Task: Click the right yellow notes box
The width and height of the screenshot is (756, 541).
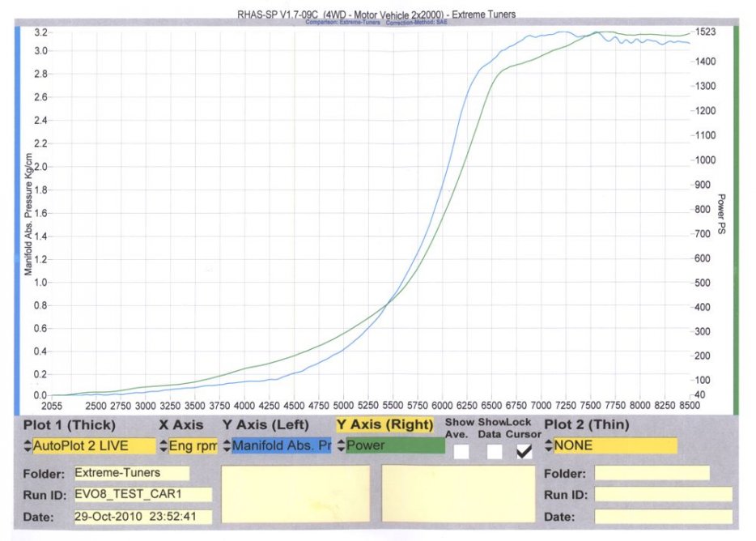Action: (458, 493)
